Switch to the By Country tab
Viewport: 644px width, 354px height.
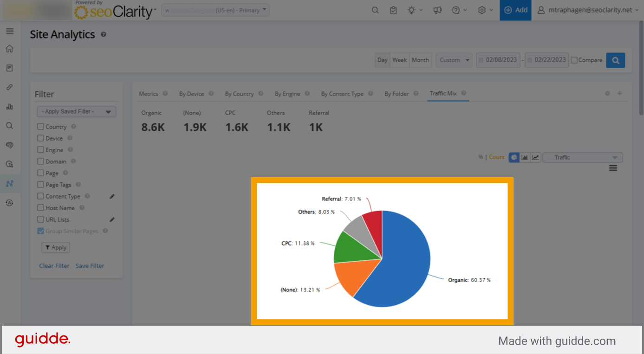[241, 93]
